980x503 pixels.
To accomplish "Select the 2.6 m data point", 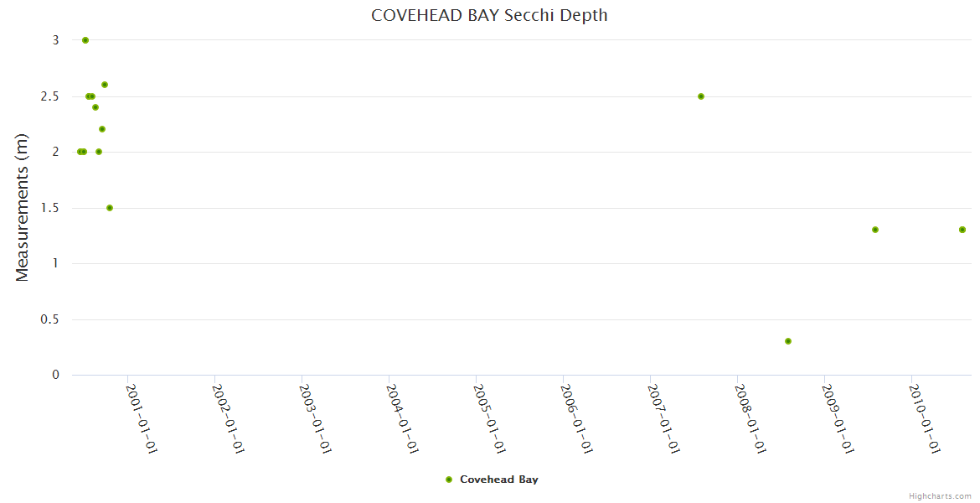I will (x=105, y=85).
